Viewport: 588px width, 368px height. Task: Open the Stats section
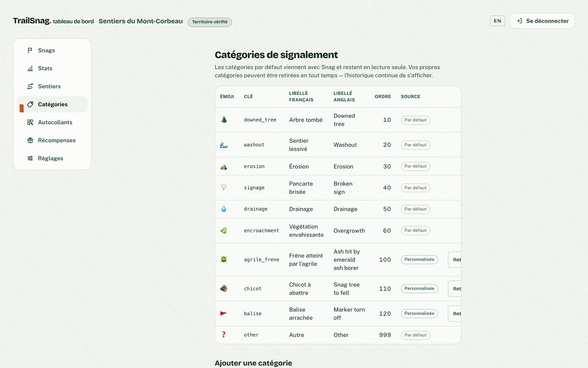pos(52,68)
